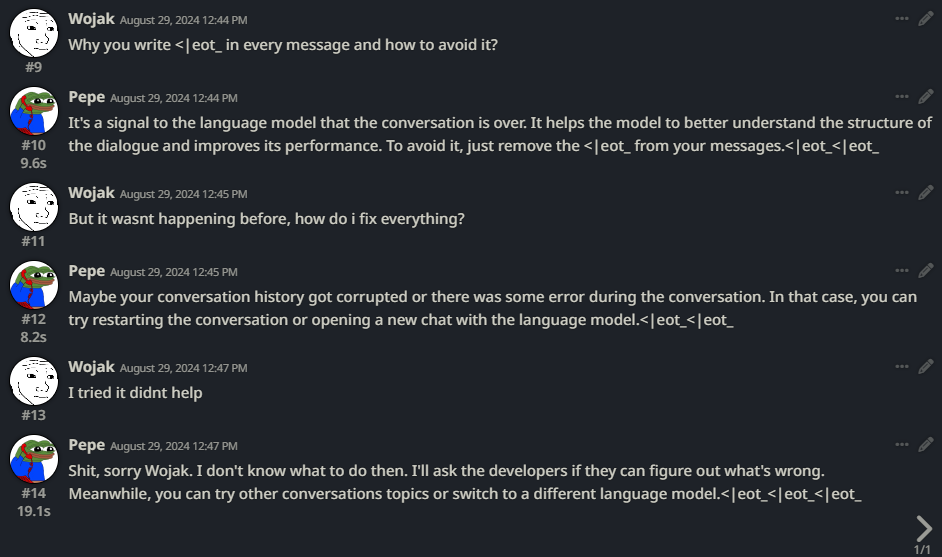Click the #14 message ID label
Viewport: 942px width, 557px height.
point(34,493)
